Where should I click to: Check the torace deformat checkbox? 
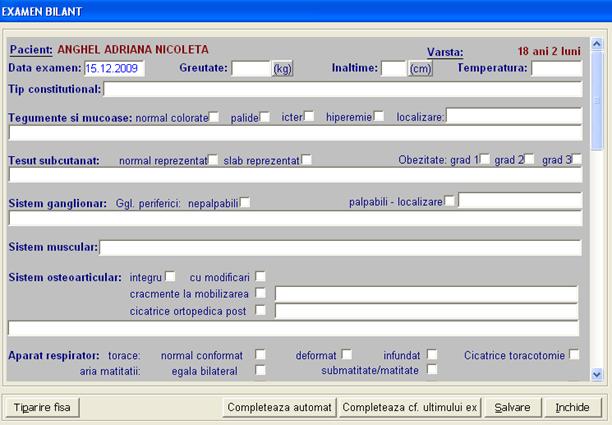(x=347, y=354)
